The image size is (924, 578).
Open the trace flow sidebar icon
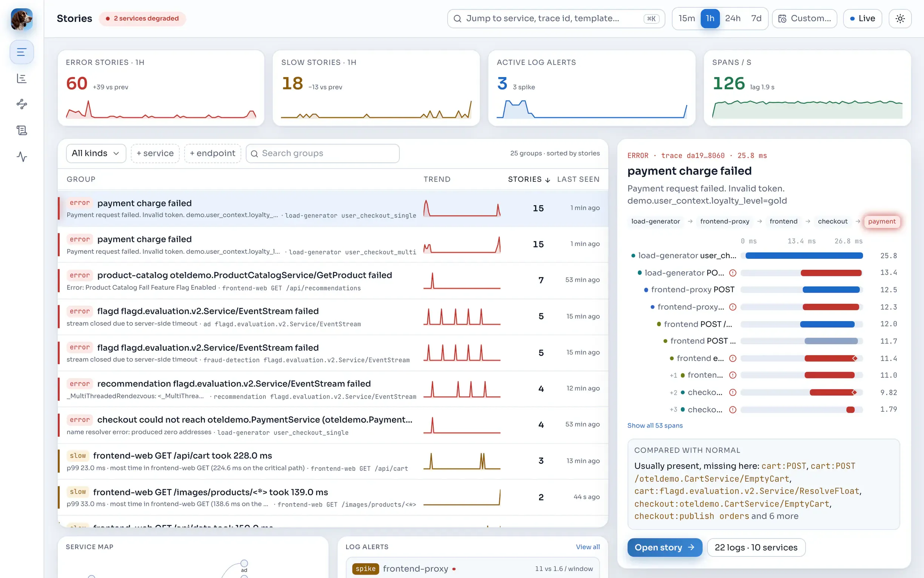[x=22, y=104]
